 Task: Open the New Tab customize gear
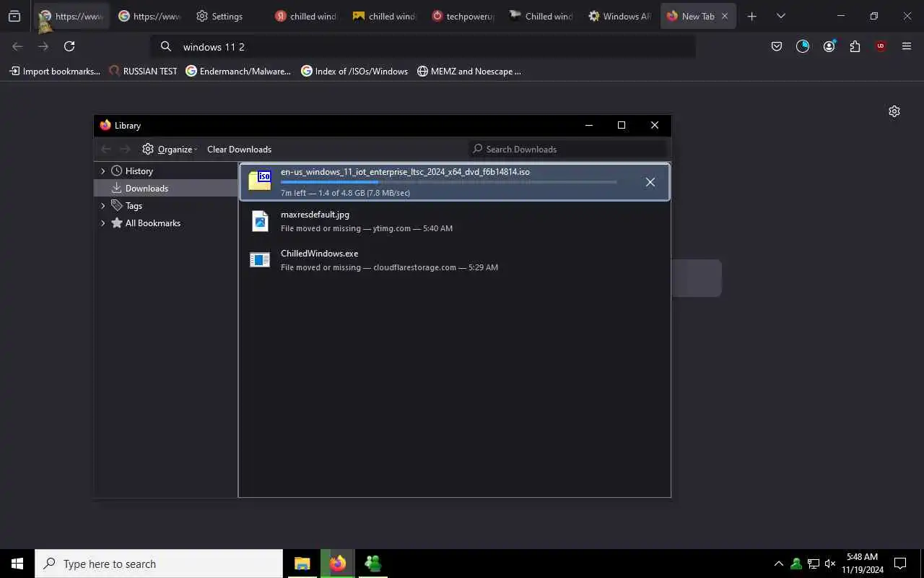894,111
